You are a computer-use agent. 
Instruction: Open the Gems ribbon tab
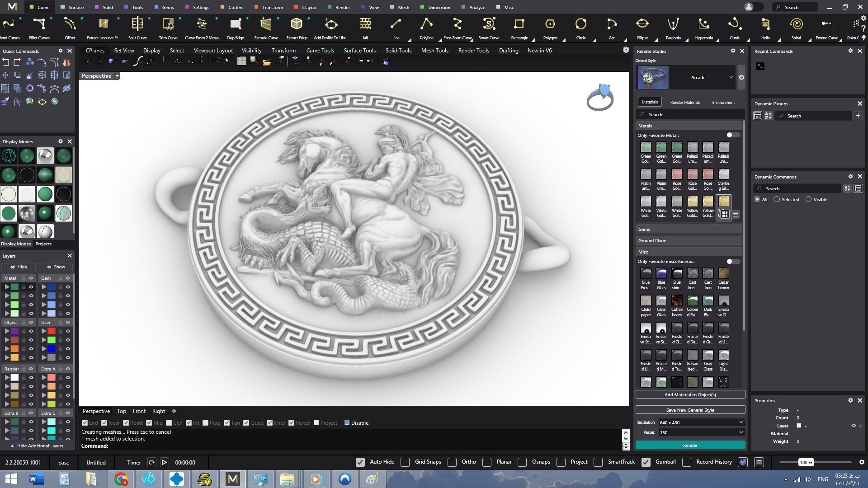tap(168, 7)
